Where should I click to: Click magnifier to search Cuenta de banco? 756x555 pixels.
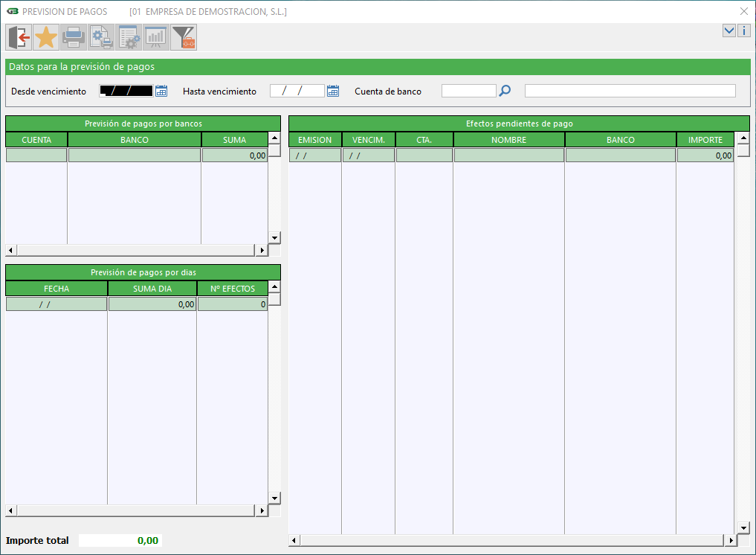505,91
